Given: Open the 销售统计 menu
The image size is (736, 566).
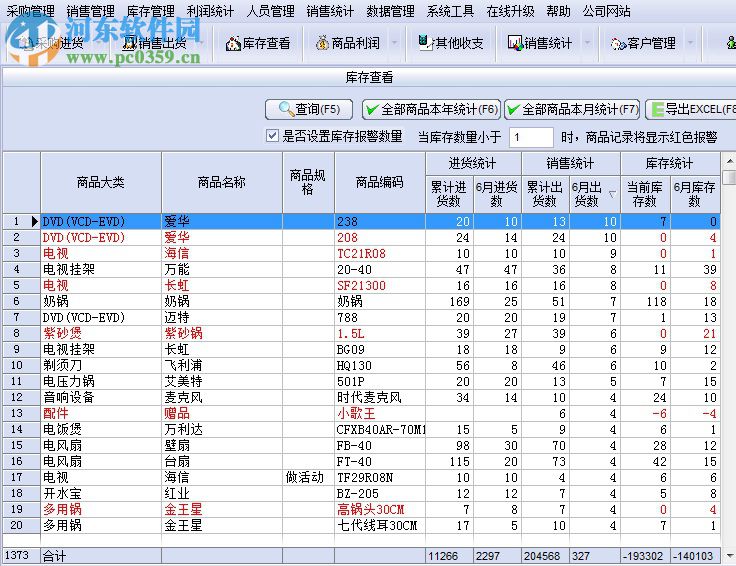Looking at the screenshot, I should [x=330, y=10].
